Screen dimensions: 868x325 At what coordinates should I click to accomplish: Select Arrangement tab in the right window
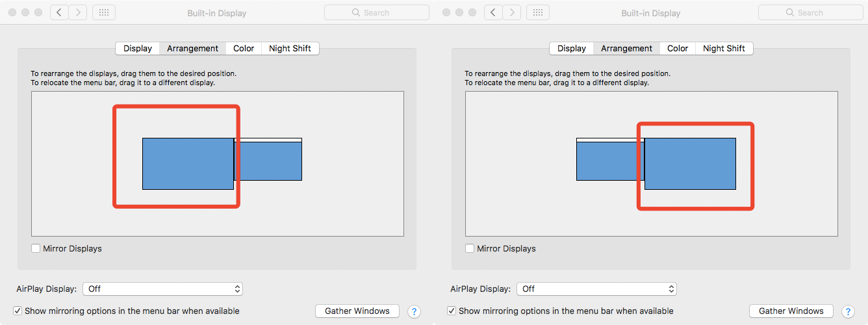[x=627, y=48]
